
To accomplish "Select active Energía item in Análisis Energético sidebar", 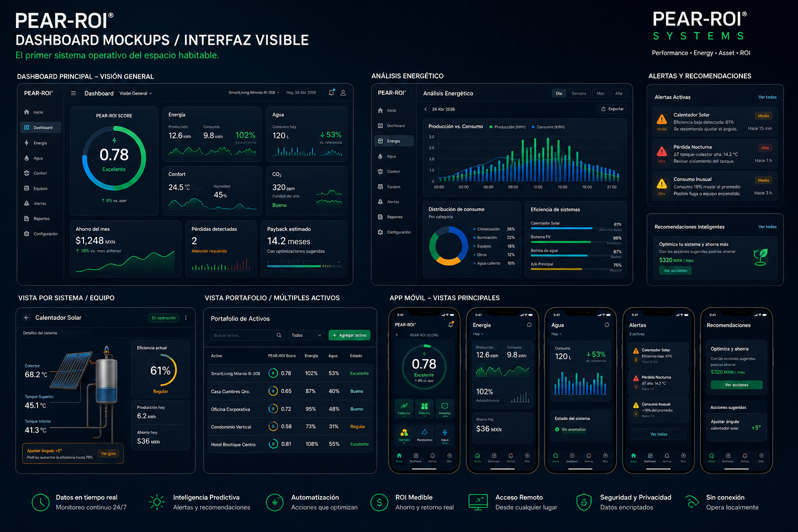I will [x=394, y=141].
